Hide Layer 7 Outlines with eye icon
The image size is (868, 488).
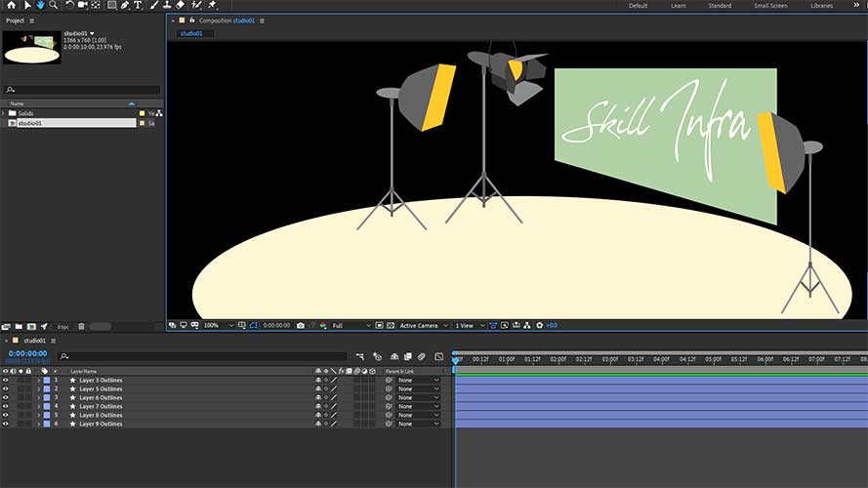tap(6, 406)
